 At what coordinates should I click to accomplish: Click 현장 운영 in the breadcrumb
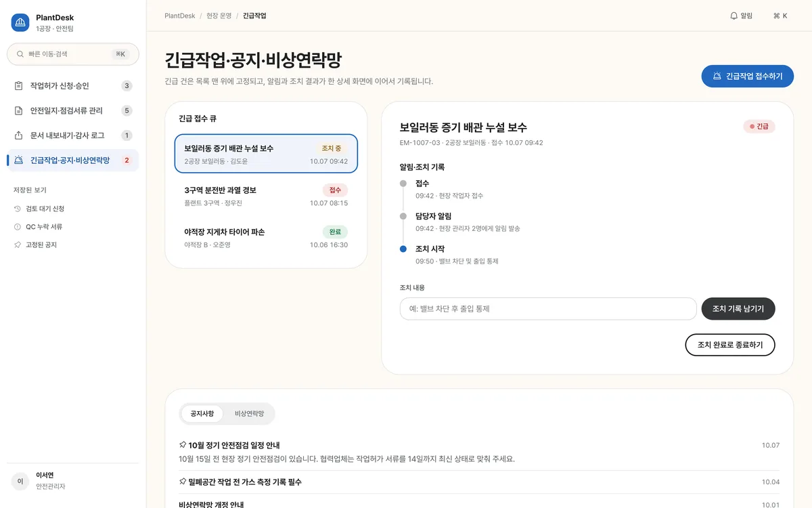point(219,16)
